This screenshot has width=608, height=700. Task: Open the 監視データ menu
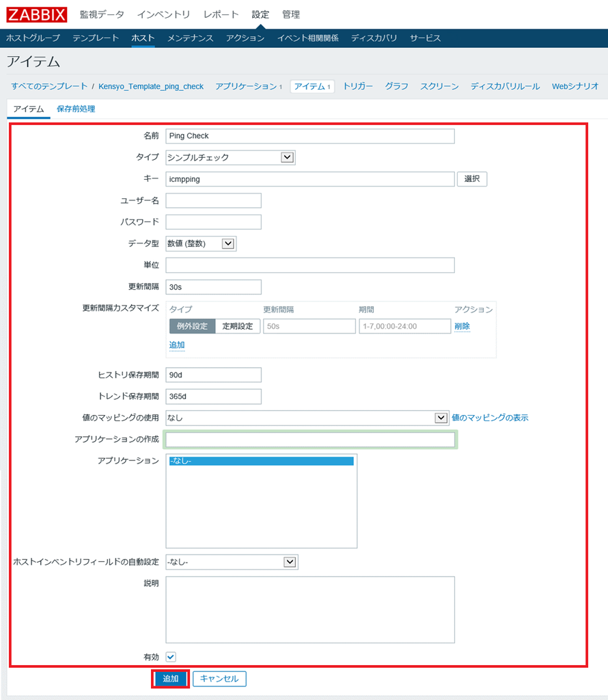102,14
